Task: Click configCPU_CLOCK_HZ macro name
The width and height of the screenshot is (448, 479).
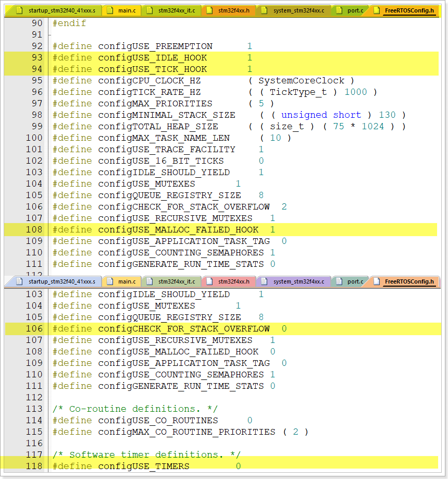Action: click(x=150, y=81)
